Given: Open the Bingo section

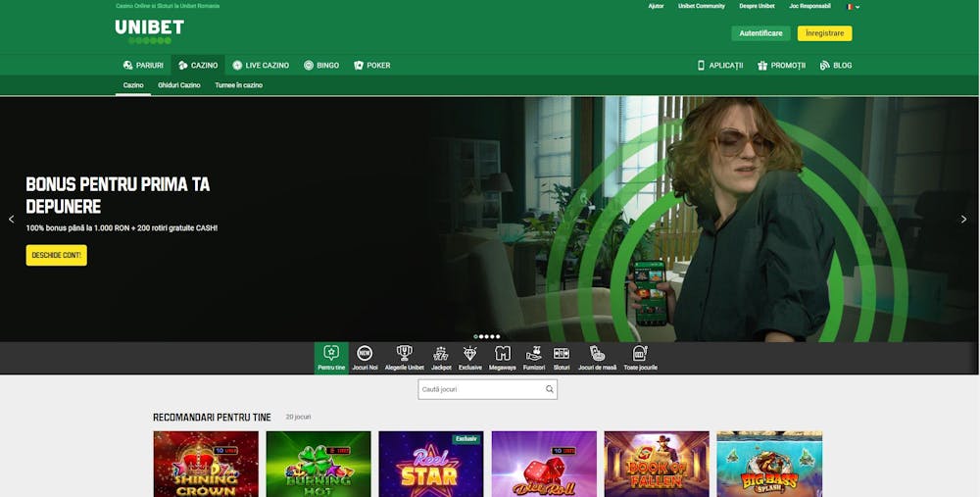Looking at the screenshot, I should tap(321, 65).
